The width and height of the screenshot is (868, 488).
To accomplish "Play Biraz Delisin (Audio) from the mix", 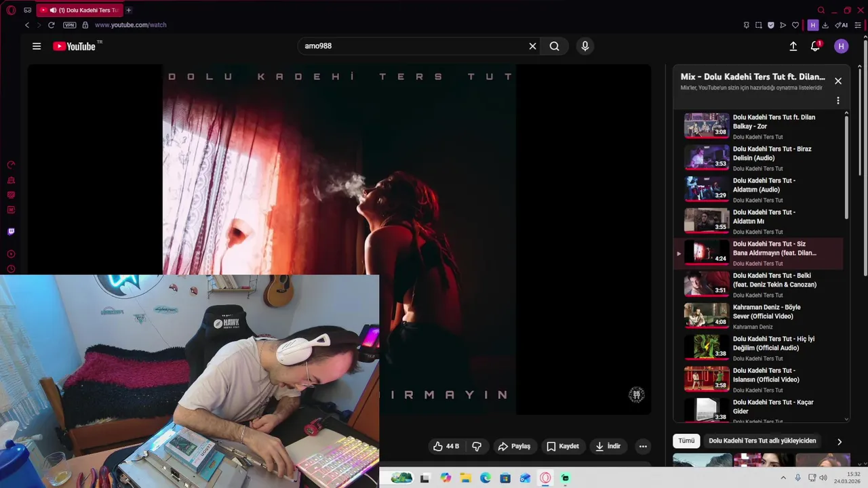I will coord(759,158).
